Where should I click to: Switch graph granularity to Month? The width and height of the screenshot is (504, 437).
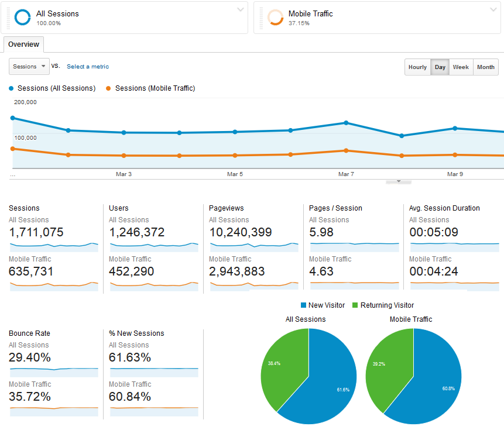486,67
